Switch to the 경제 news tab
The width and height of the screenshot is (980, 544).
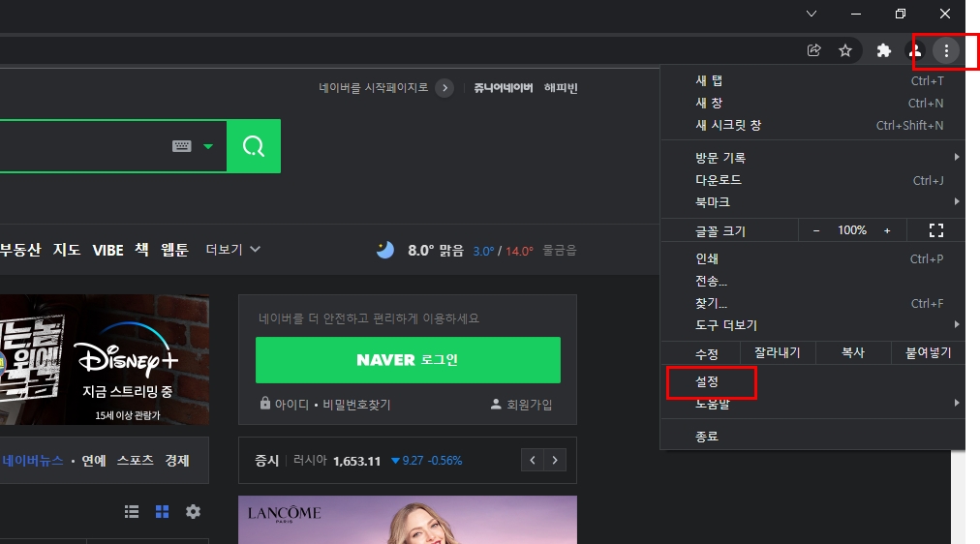177,461
